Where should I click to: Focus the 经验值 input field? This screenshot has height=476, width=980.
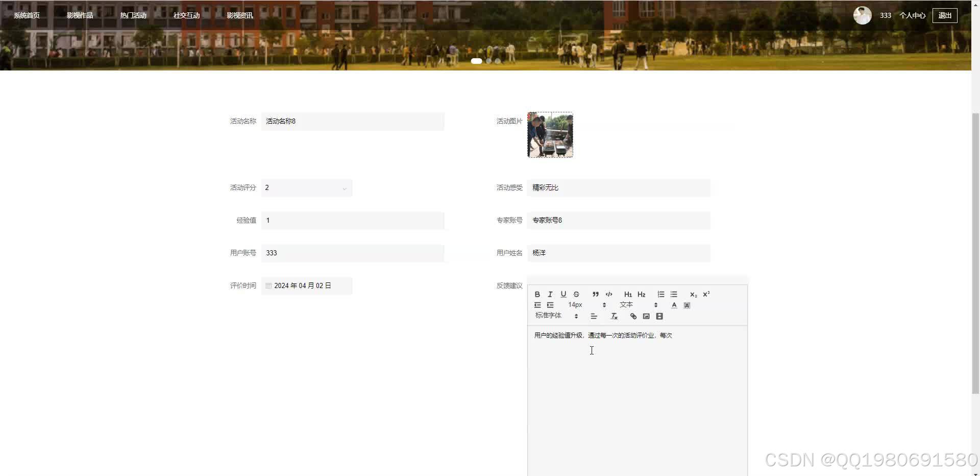pyautogui.click(x=353, y=221)
